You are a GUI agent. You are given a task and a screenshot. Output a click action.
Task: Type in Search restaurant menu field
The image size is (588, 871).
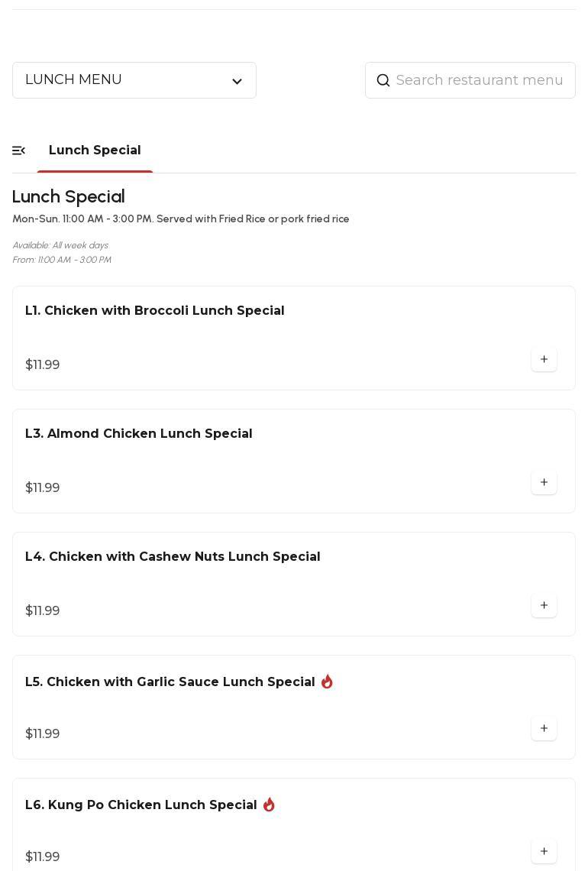point(480,80)
